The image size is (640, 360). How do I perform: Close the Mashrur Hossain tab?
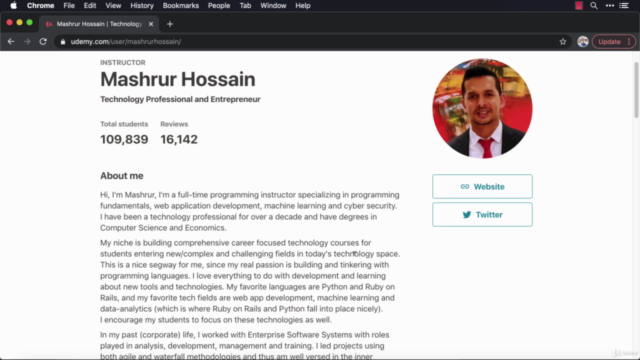[x=151, y=24]
